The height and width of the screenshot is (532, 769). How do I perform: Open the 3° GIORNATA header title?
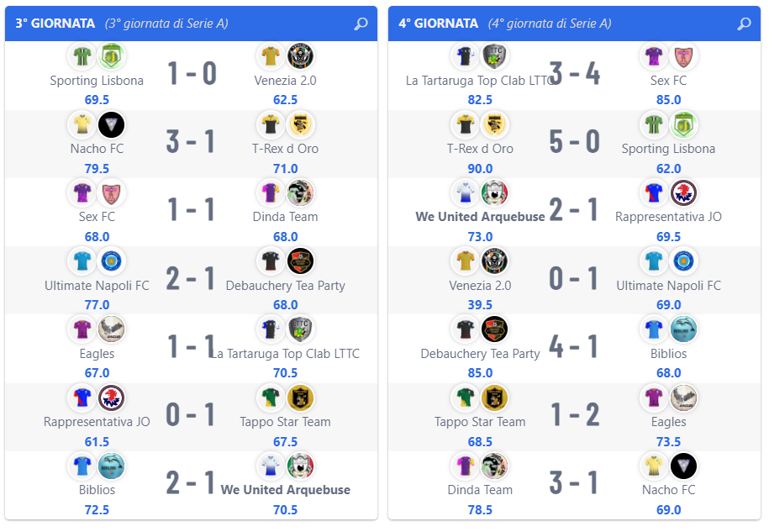[x=55, y=24]
